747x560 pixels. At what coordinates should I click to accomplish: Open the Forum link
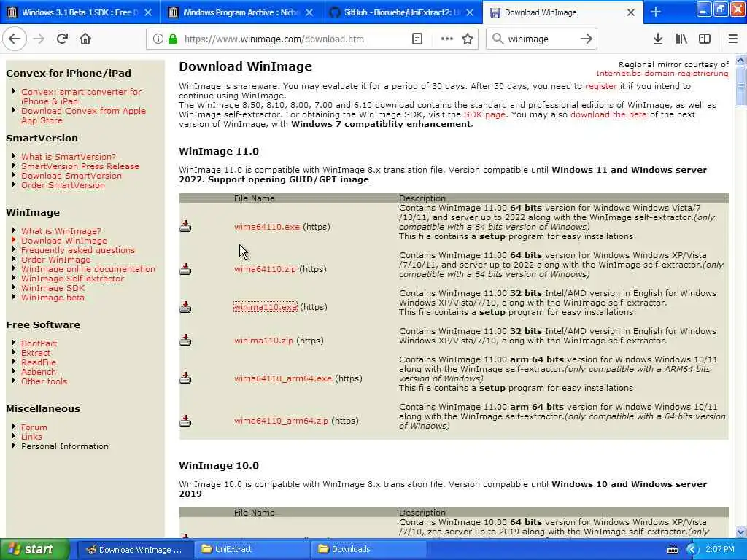pyautogui.click(x=34, y=427)
